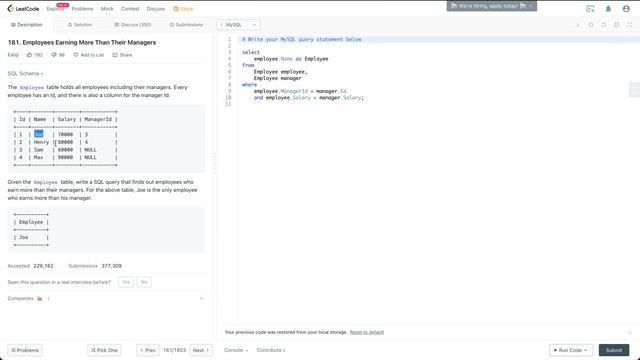Open the MySQL language dropdown
640x360 pixels.
[238, 25]
